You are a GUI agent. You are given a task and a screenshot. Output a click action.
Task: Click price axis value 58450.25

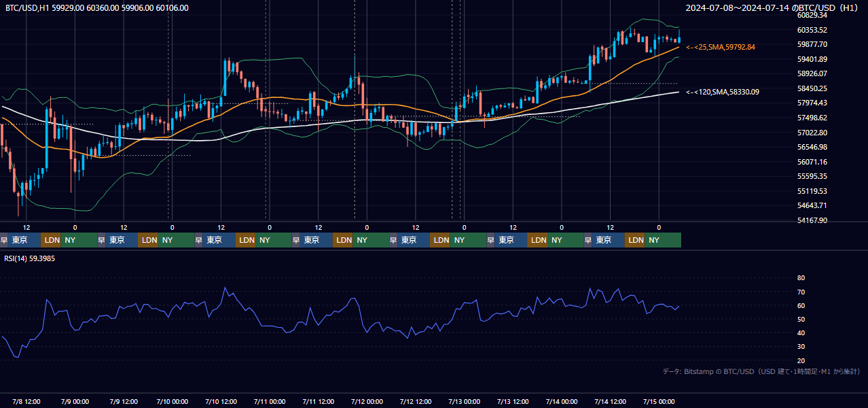click(812, 88)
